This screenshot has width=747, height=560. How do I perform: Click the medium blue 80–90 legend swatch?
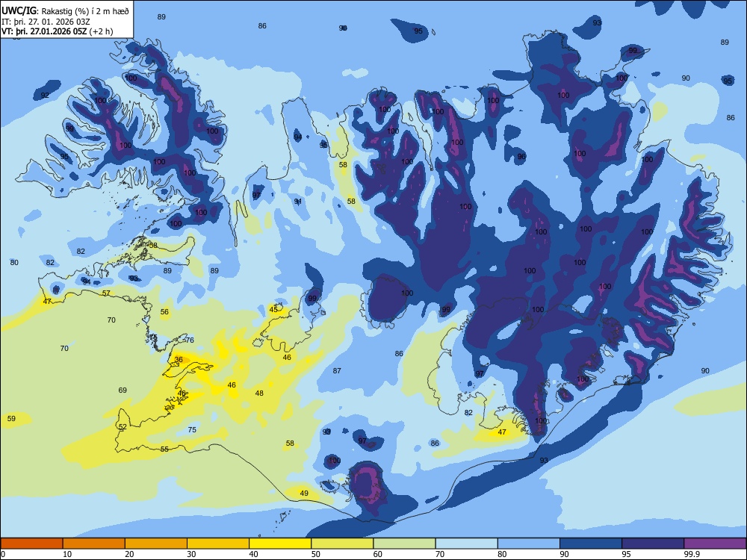pos(529,544)
